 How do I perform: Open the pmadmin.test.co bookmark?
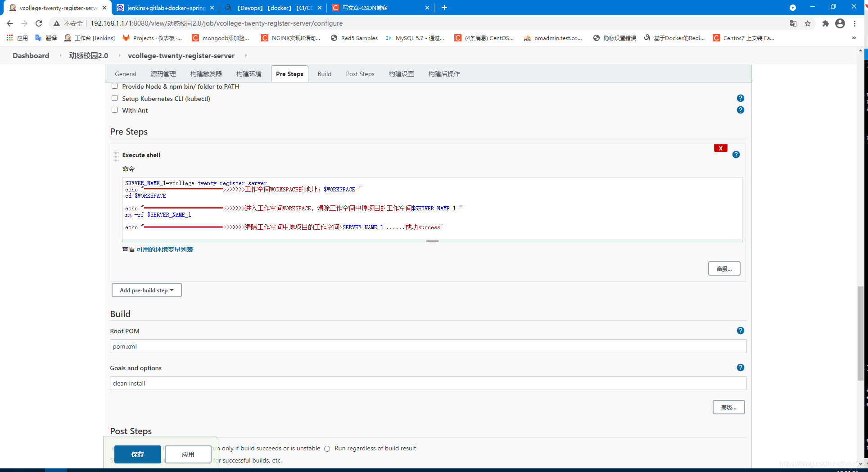(552, 38)
